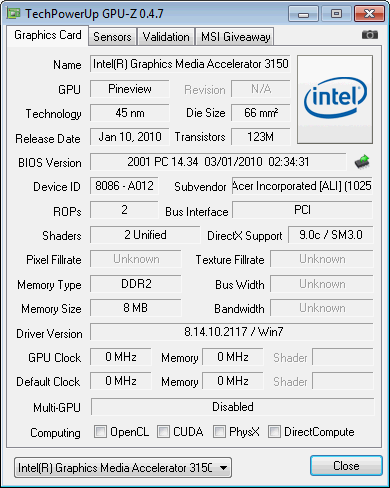Screen dimensions: 390x488
Task: Click the Bus Width Unknown field
Action: click(x=322, y=284)
